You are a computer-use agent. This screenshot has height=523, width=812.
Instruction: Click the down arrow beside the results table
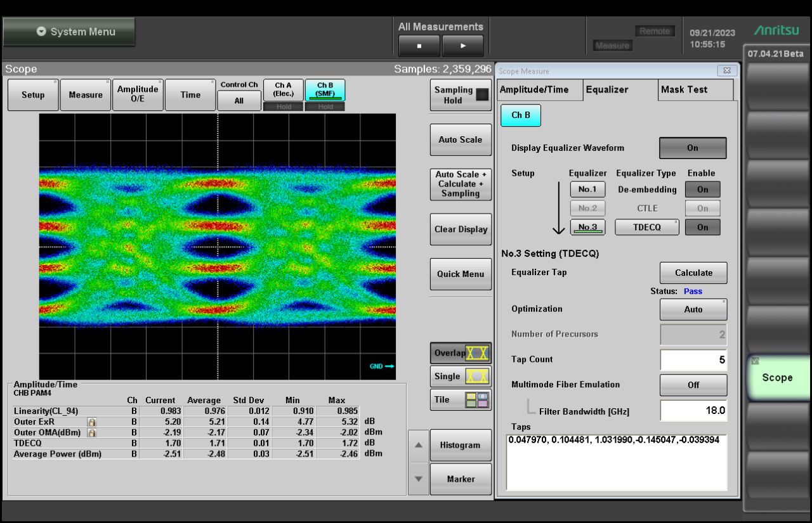(x=418, y=479)
